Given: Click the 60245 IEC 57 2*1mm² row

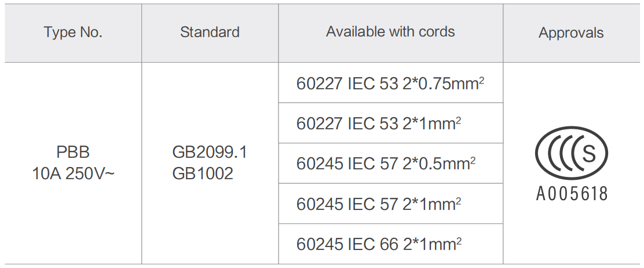Looking at the screenshot, I should [390, 204].
